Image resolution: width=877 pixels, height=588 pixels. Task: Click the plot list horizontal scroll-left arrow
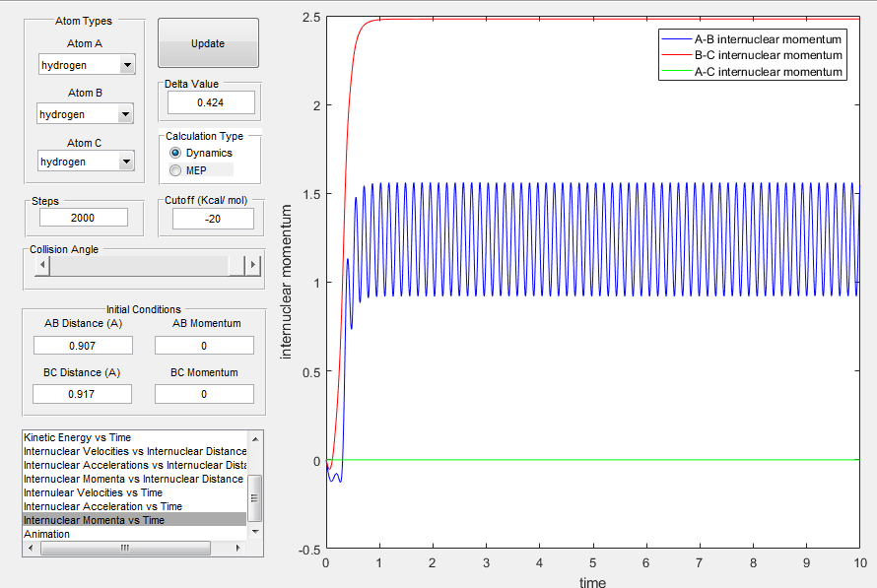point(30,548)
